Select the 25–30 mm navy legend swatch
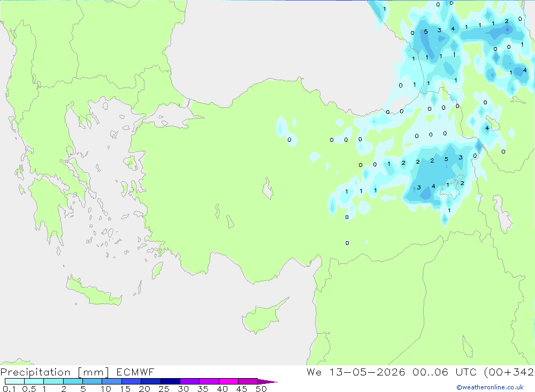Viewport: 535px width, 392px height. tap(170, 381)
